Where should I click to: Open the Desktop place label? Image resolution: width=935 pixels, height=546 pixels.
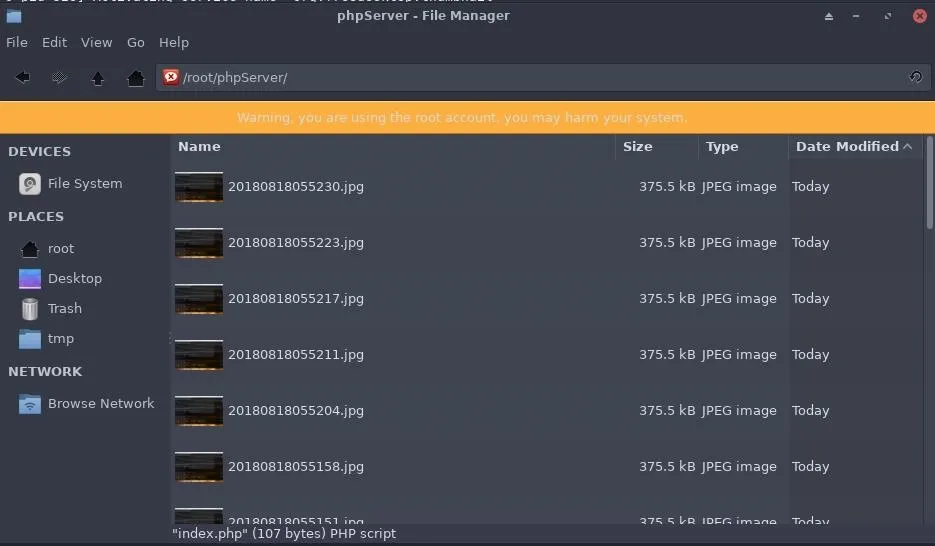coord(75,278)
